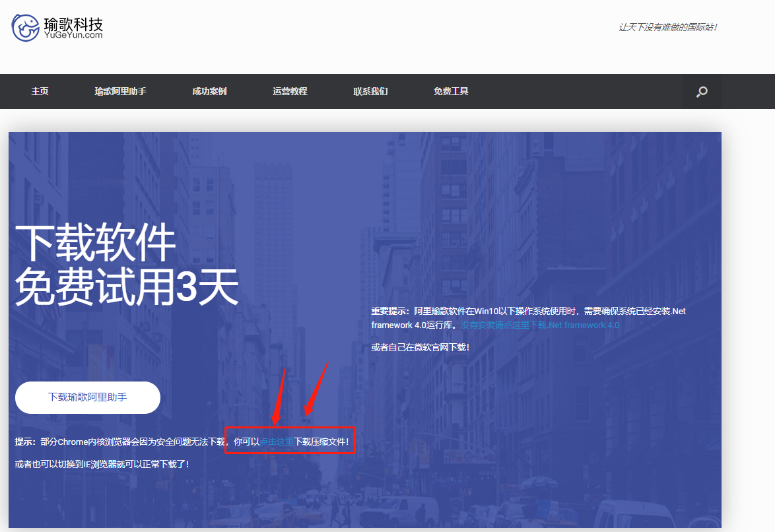This screenshot has height=532, width=775.
Task: Go to 主页 menu item
Action: click(x=40, y=91)
